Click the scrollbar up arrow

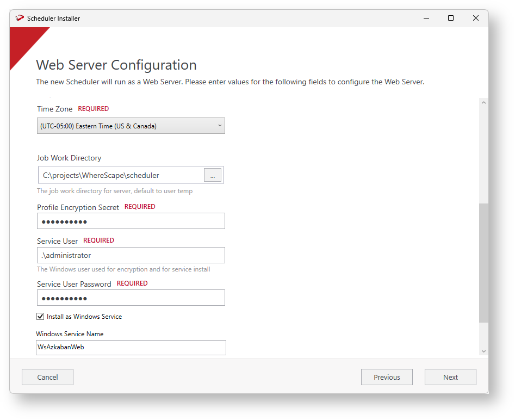tap(483, 103)
